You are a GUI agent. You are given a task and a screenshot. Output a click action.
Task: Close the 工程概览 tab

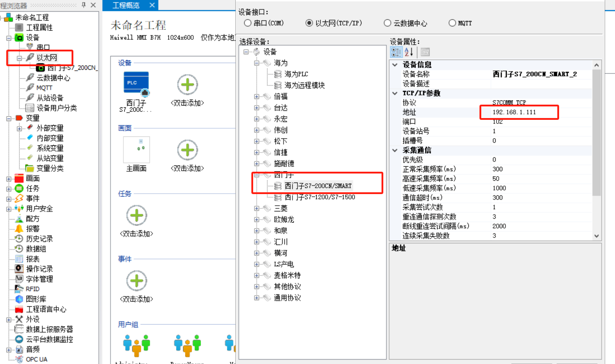click(152, 5)
